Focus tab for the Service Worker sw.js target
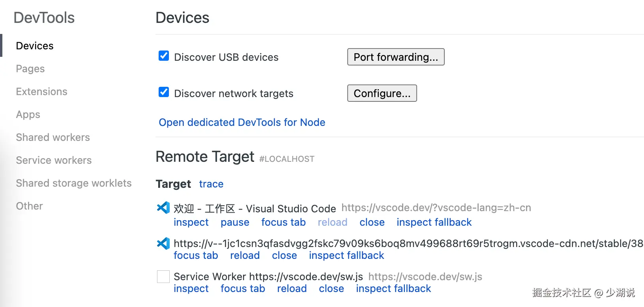This screenshot has width=644, height=307. pos(243,288)
